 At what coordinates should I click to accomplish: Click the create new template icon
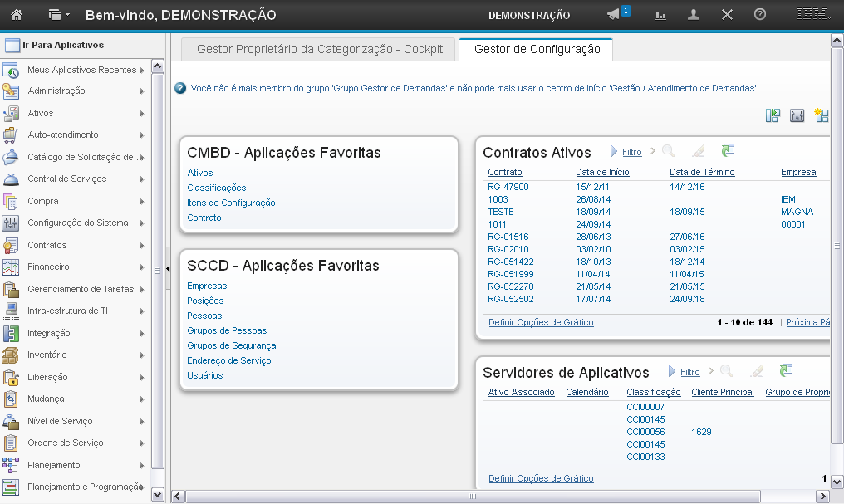(x=822, y=115)
